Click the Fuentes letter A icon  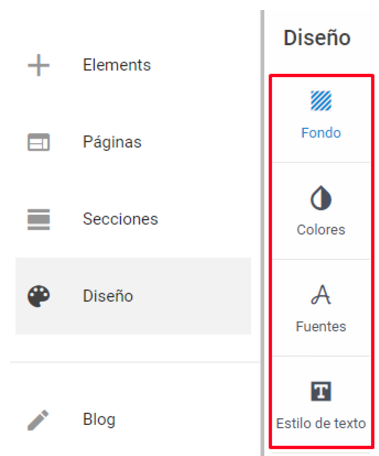[321, 295]
